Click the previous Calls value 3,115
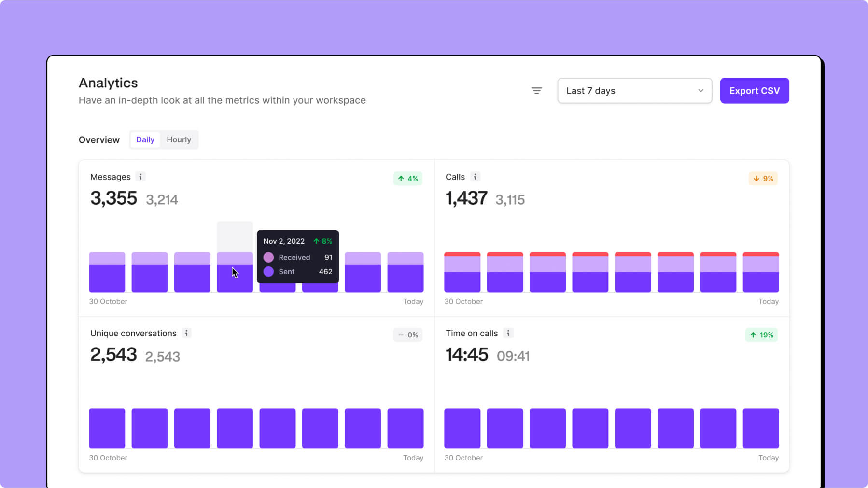 pyautogui.click(x=510, y=200)
